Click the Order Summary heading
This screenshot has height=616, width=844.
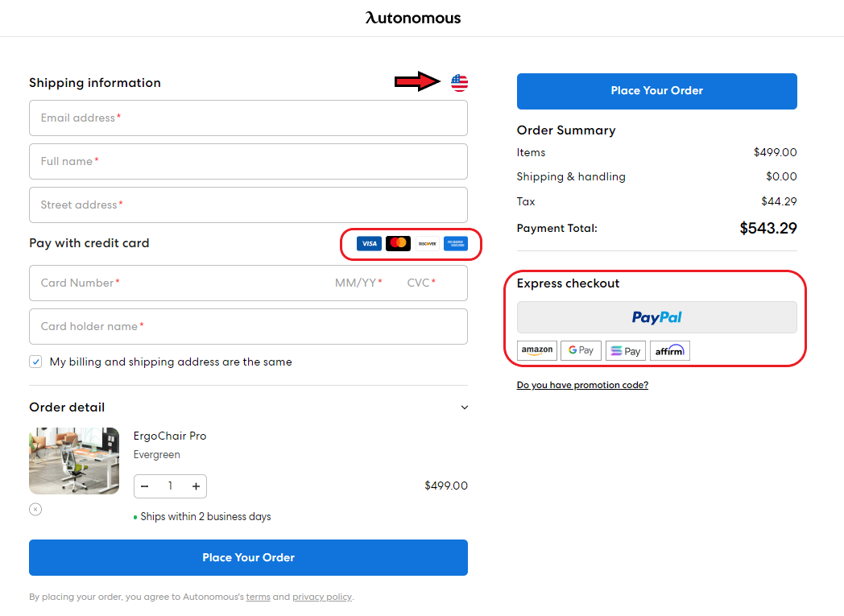pos(566,130)
